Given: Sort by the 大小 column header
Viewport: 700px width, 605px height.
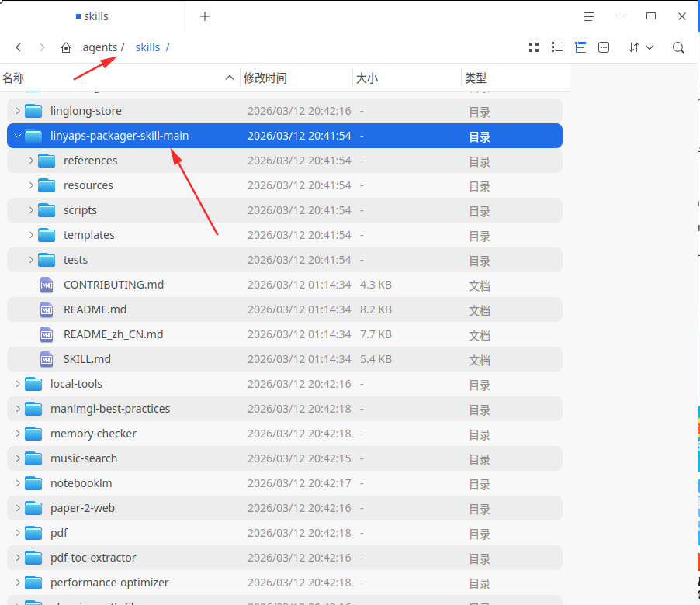Looking at the screenshot, I should (406, 78).
